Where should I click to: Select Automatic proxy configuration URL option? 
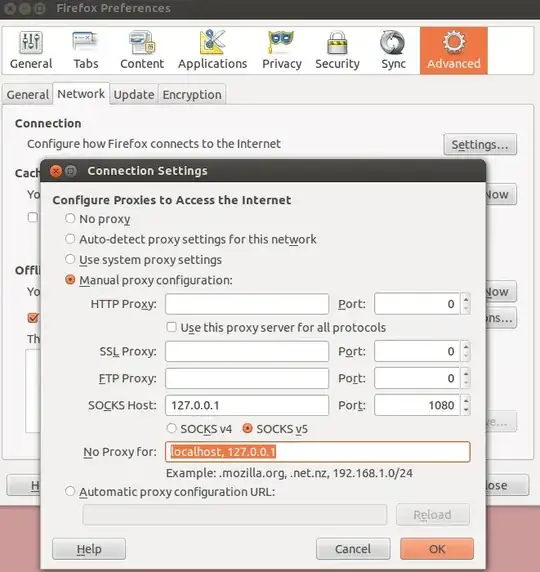70,491
